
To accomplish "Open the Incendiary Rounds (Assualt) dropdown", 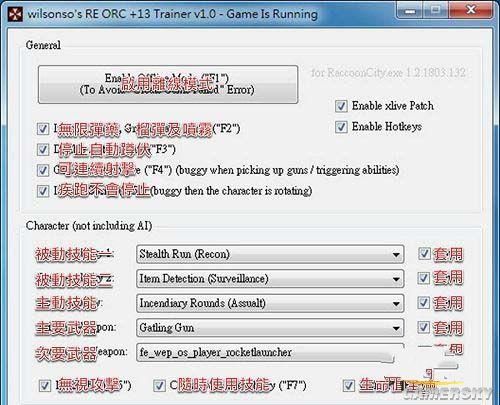I will tap(270, 303).
